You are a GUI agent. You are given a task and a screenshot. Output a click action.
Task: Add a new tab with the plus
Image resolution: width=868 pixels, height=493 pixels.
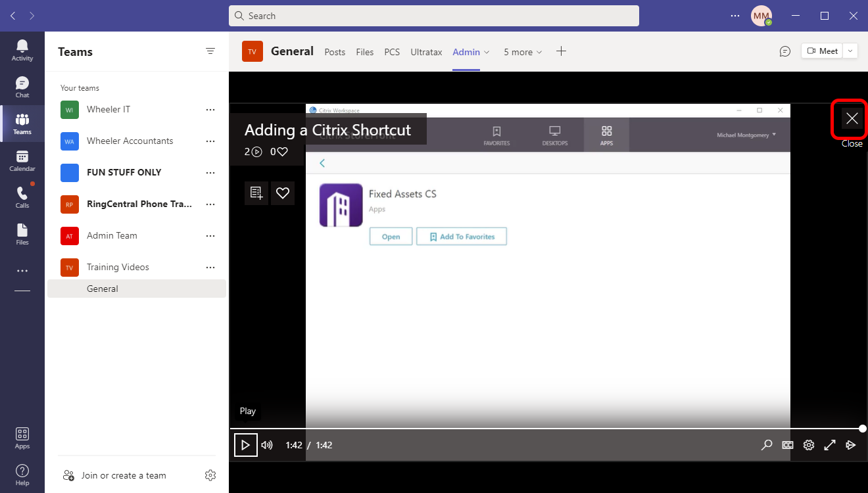coord(561,51)
